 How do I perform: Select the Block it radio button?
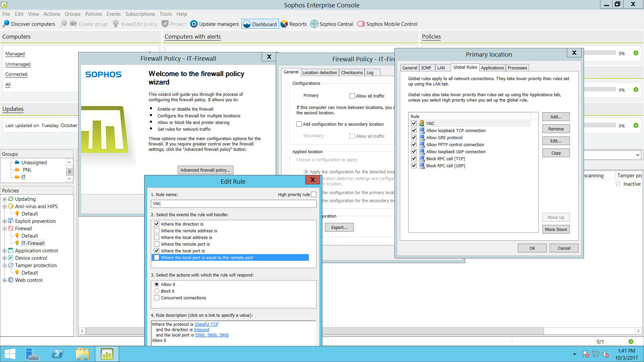click(x=157, y=291)
